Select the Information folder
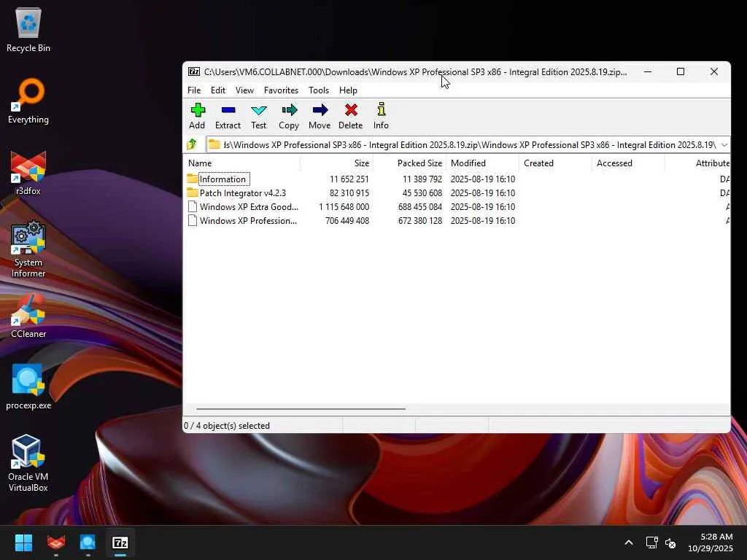747x560 pixels. click(222, 179)
